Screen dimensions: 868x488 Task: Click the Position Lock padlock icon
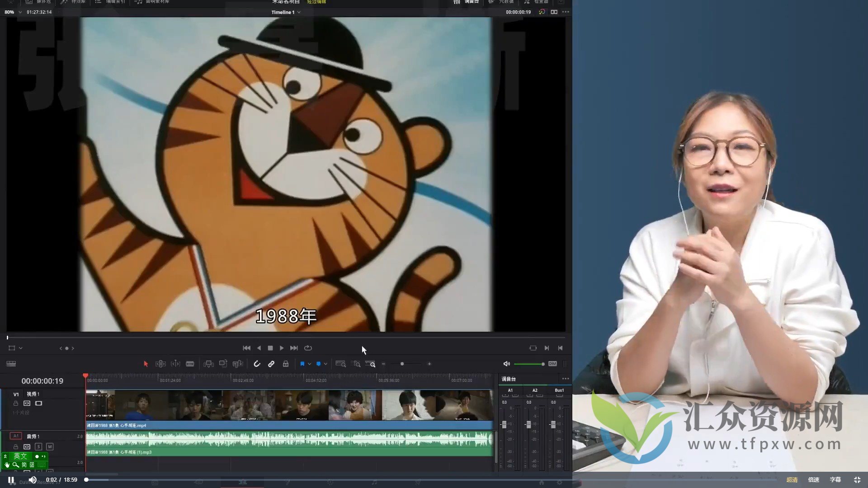[x=286, y=364]
